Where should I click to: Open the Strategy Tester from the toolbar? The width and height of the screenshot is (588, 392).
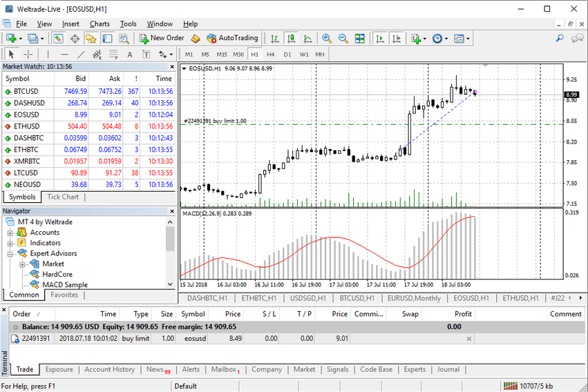[x=123, y=39]
